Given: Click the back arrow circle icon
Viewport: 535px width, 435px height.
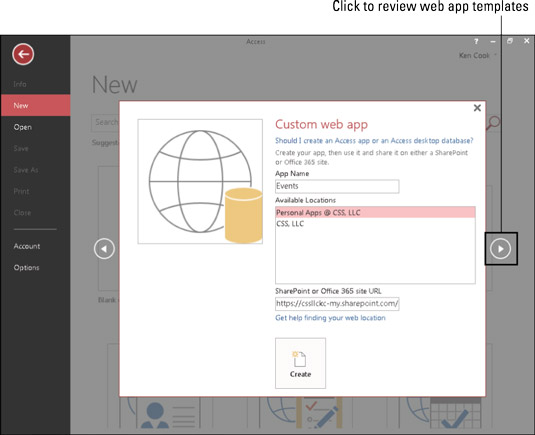Looking at the screenshot, I should 23,54.
